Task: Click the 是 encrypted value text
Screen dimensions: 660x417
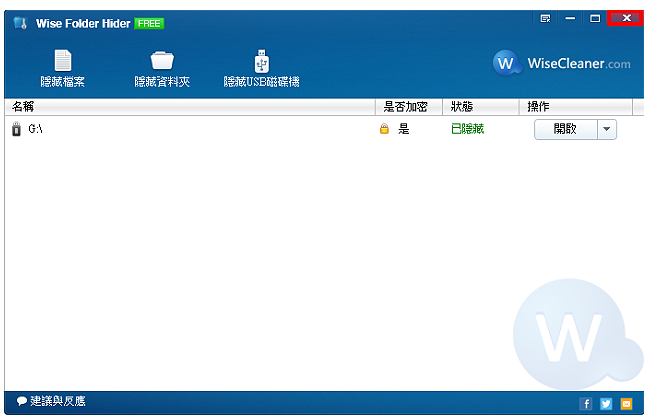Action: coord(404,129)
